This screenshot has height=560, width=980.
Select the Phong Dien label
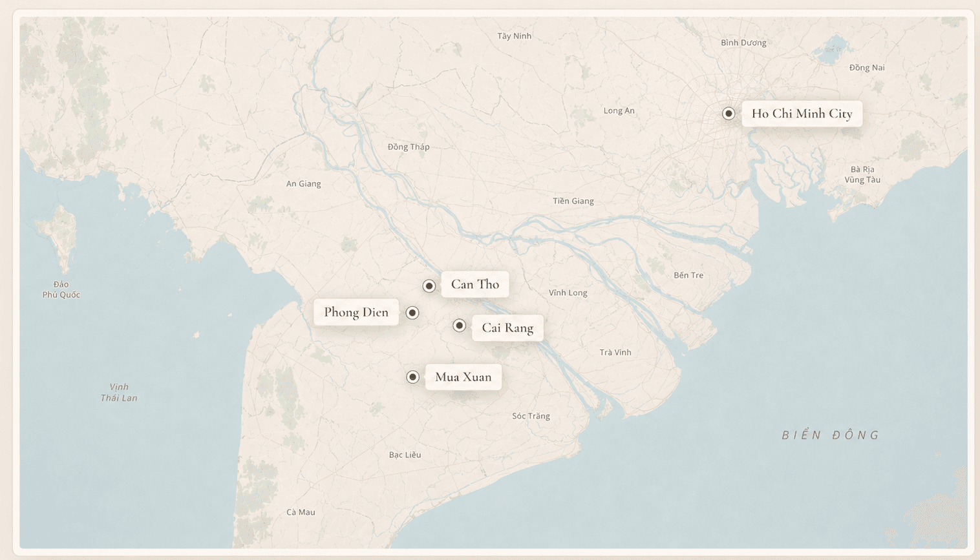coord(356,312)
